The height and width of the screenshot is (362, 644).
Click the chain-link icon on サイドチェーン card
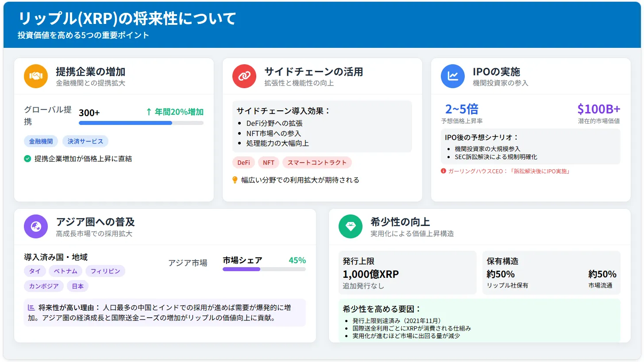(244, 76)
